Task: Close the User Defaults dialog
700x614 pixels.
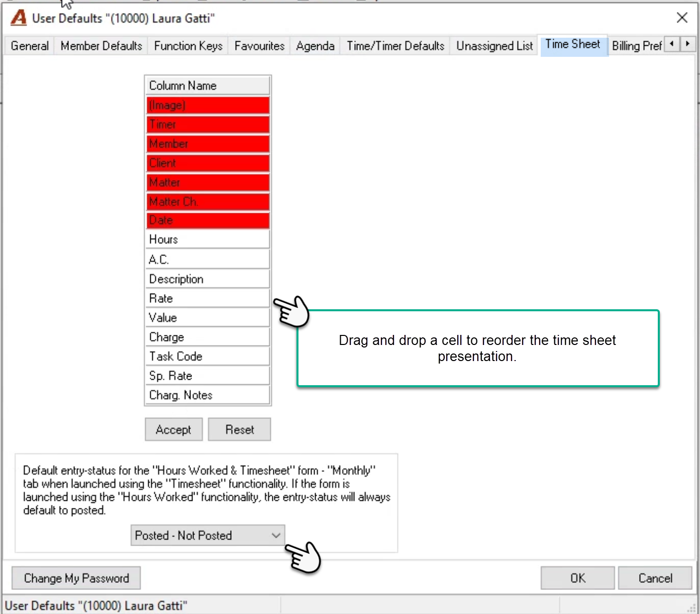Action: click(x=682, y=18)
